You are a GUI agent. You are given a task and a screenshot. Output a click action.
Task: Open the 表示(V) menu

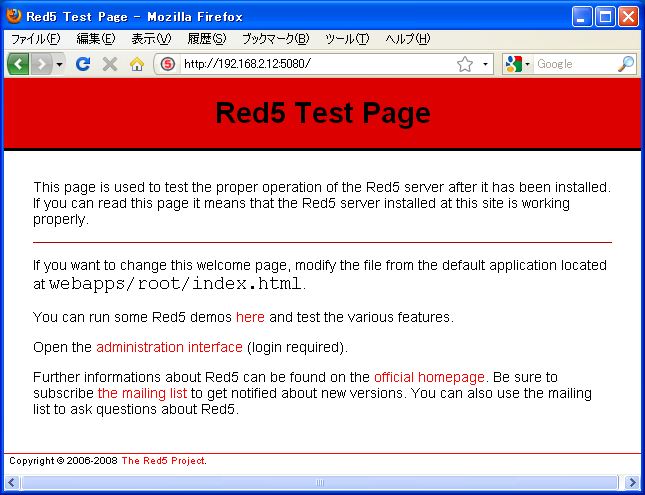click(151, 39)
